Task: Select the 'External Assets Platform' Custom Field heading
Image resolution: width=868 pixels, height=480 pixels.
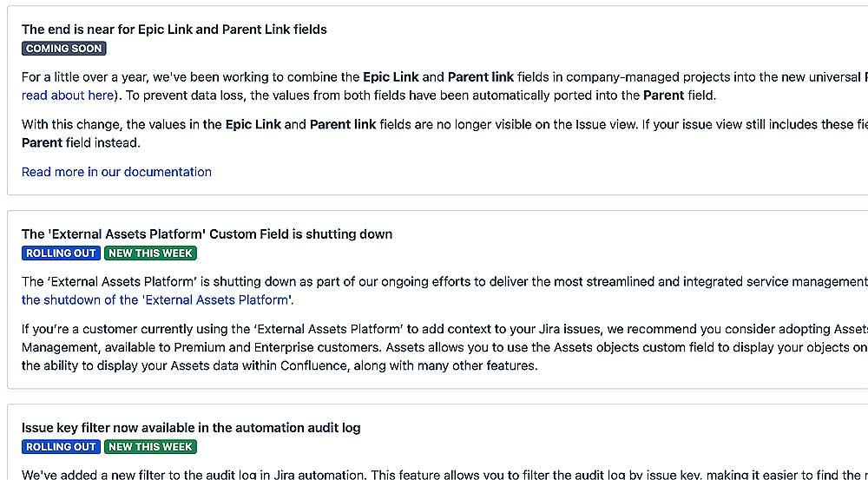Action: pyautogui.click(x=207, y=234)
